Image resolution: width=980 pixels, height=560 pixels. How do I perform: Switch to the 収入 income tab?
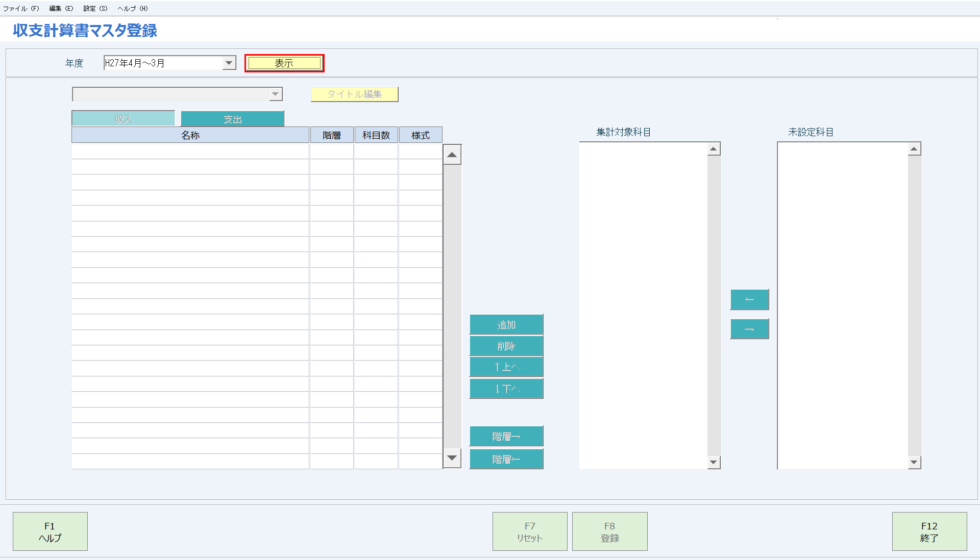pos(123,118)
